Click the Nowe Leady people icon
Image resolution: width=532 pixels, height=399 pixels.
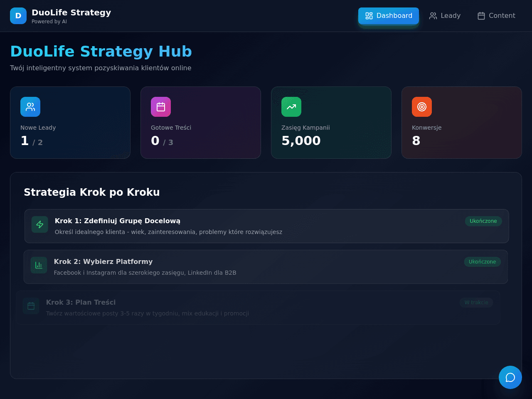pos(30,107)
